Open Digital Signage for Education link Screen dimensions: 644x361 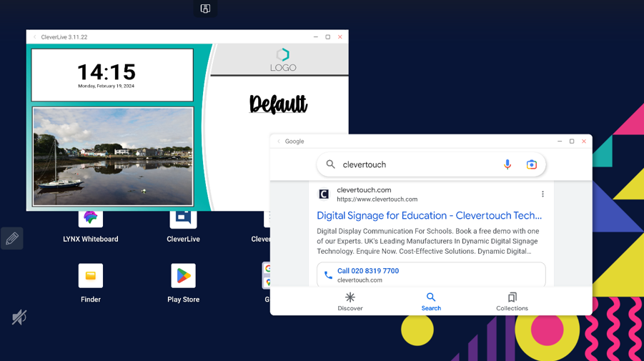point(429,215)
